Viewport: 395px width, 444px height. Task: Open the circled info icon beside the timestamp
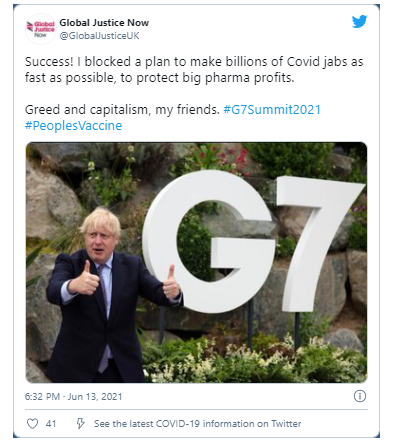pyautogui.click(x=360, y=396)
